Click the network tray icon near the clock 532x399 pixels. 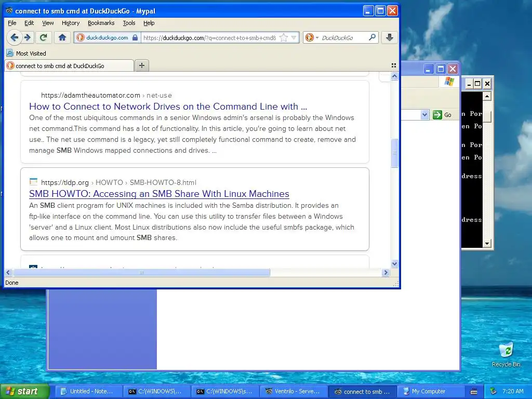[x=494, y=391]
